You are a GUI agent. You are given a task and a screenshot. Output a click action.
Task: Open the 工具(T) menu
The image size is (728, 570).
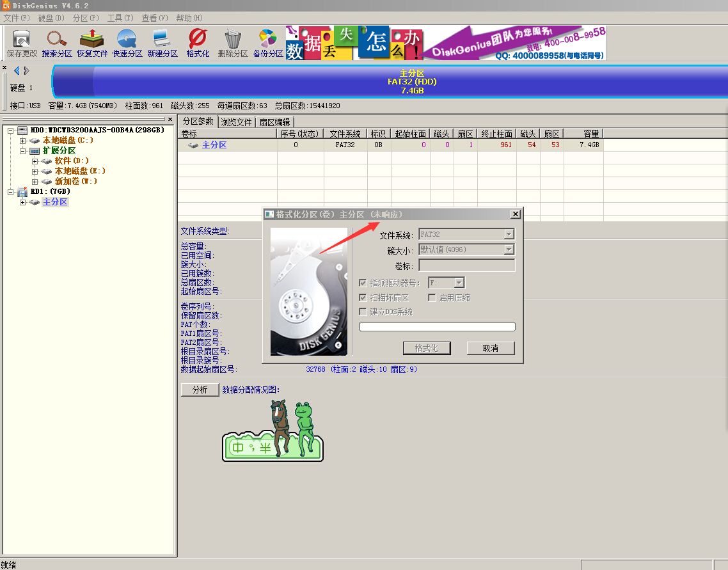point(120,18)
